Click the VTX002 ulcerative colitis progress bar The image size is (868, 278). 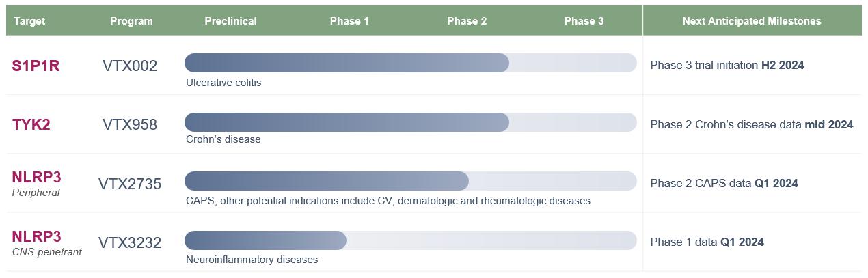(347, 63)
